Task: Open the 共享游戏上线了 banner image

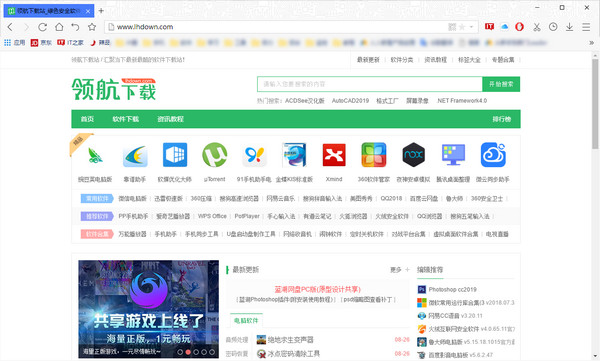Action: click(x=148, y=309)
